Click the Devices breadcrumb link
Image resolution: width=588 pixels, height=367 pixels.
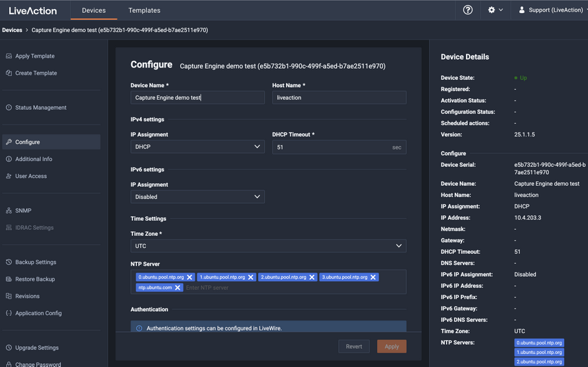(12, 30)
